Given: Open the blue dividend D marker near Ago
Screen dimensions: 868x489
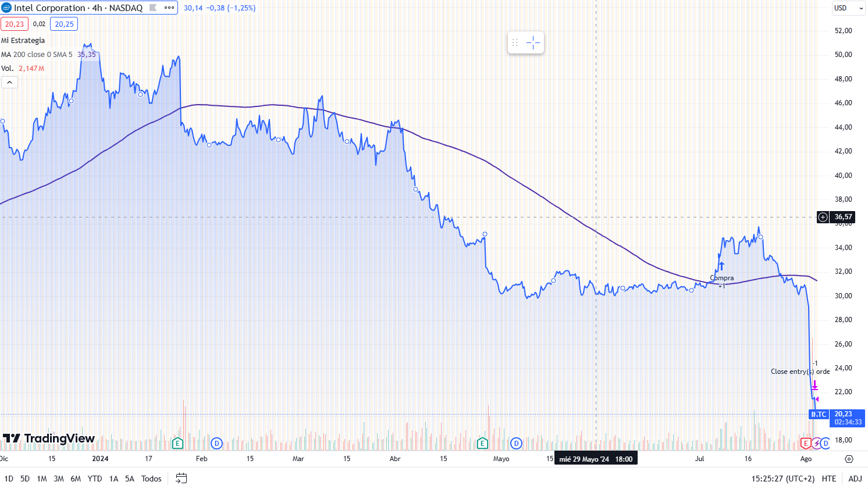Looking at the screenshot, I should [x=825, y=444].
